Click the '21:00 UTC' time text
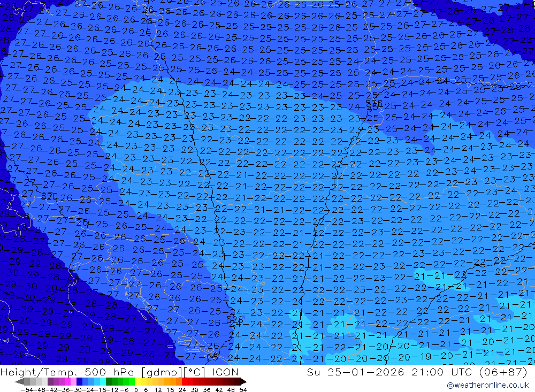The image size is (535, 392). (441, 372)
